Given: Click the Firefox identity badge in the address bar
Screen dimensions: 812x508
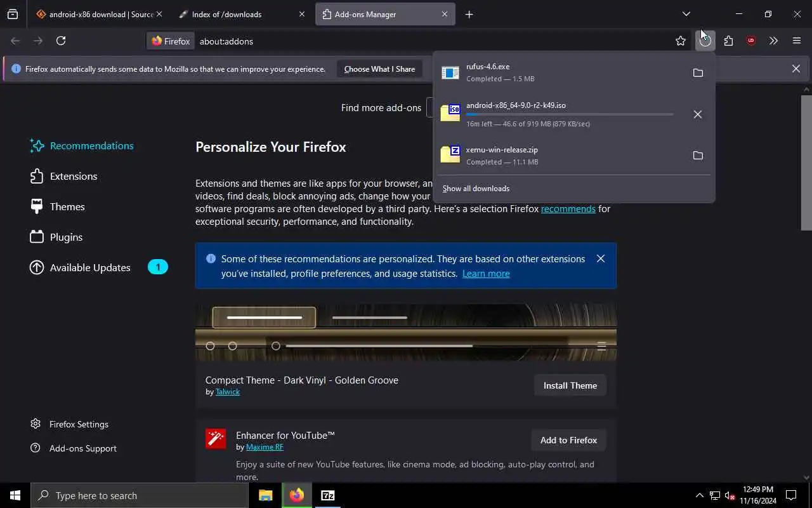Looking at the screenshot, I should 171,41.
